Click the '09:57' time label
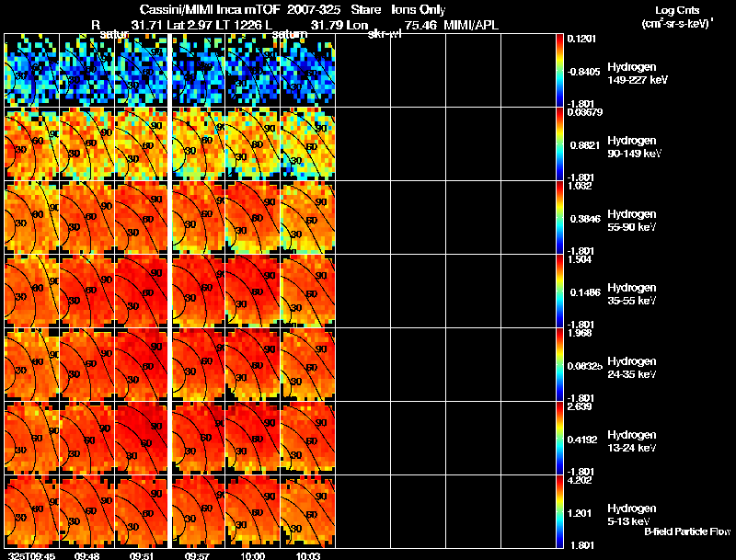The image size is (736, 560). [x=195, y=556]
